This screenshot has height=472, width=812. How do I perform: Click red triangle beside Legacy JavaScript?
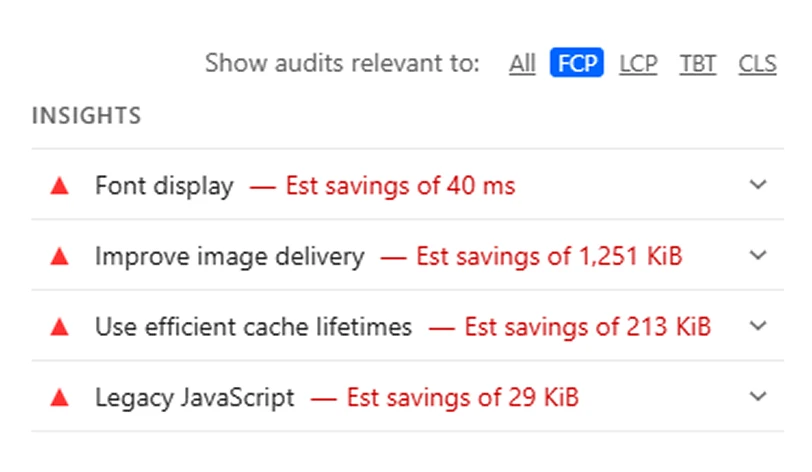pyautogui.click(x=60, y=398)
